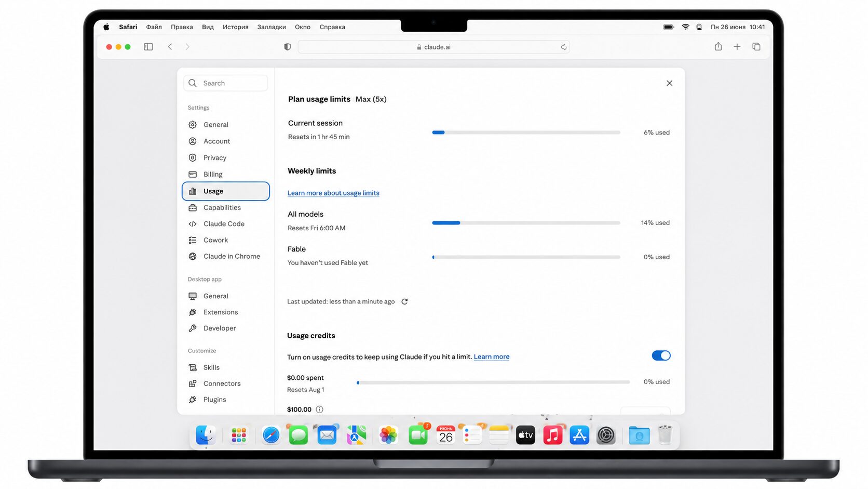Select the Usage settings item
The height and width of the screenshot is (489, 868).
pos(226,191)
